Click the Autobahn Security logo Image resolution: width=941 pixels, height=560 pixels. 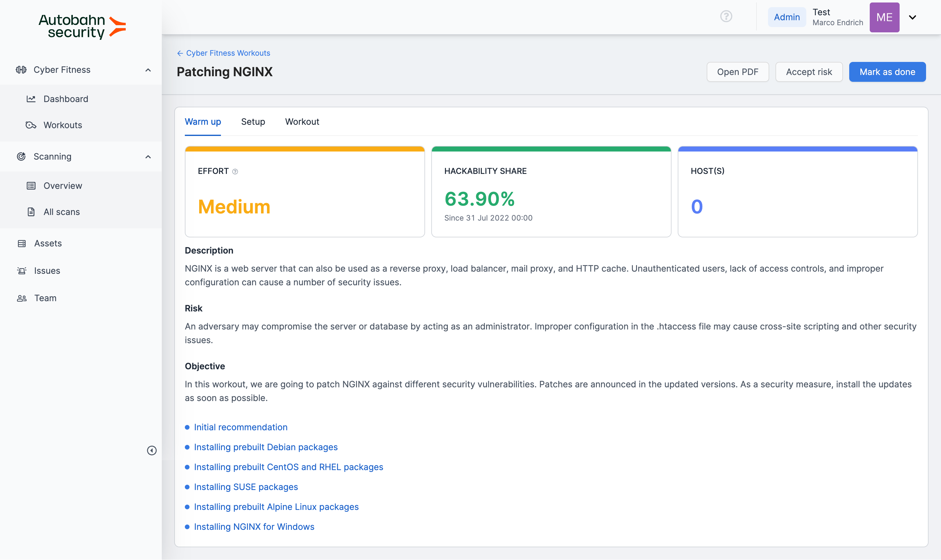coord(82,26)
